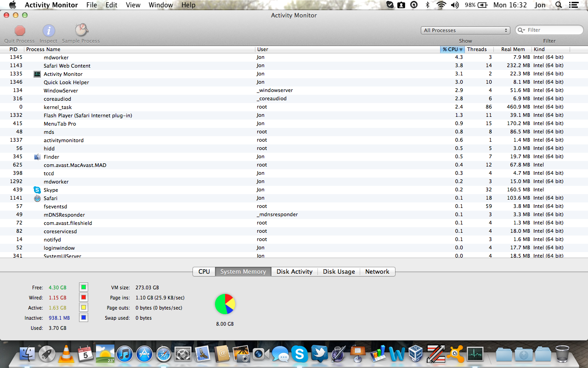588x368 pixels.
Task: Open Messages speech bubbles in Dock
Action: pyautogui.click(x=280, y=354)
